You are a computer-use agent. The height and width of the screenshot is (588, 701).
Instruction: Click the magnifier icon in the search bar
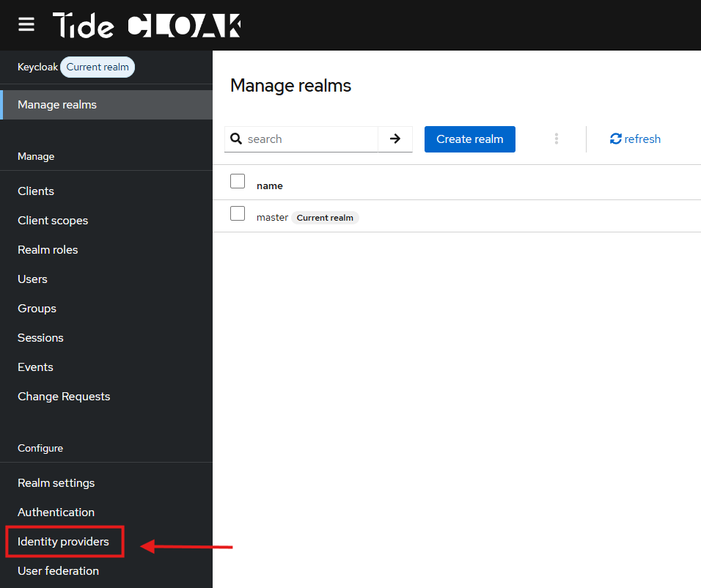tap(236, 139)
